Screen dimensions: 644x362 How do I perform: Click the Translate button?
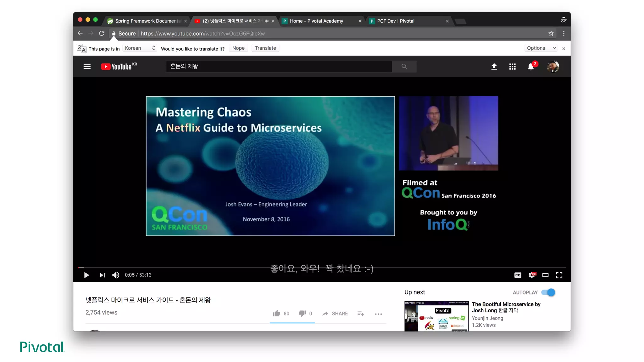pyautogui.click(x=265, y=48)
